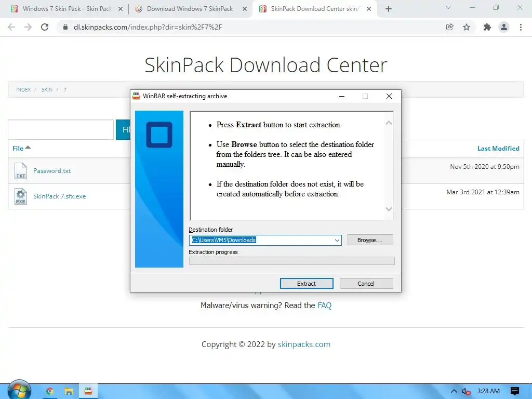
Task: Click the EXE file gear icon
Action: (x=21, y=196)
